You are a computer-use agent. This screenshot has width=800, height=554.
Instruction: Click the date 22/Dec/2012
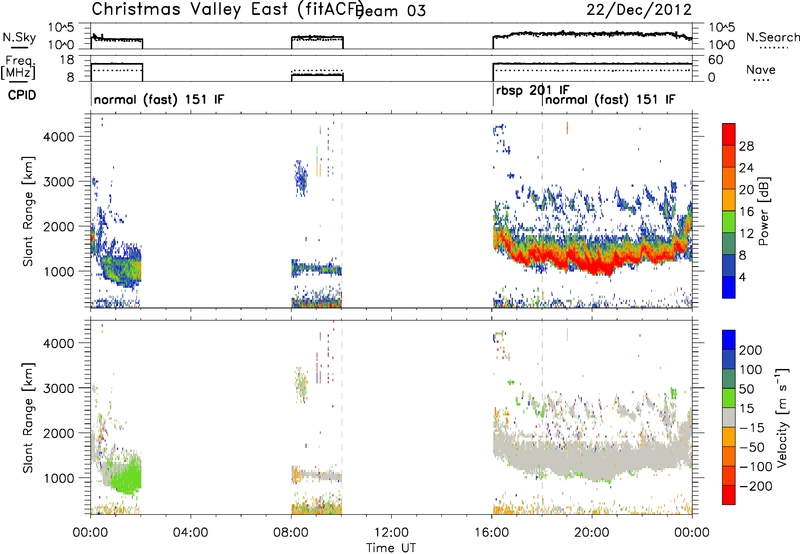coord(639,10)
